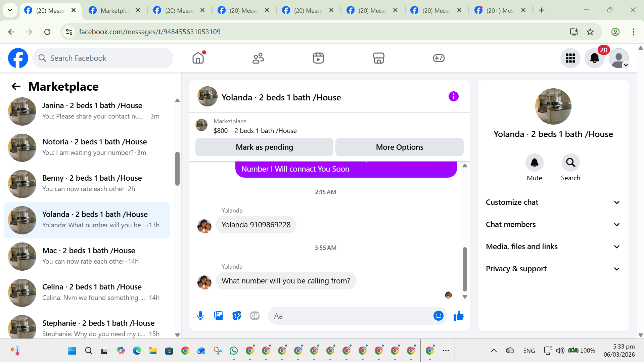Open the Facebook menu grid icon

(570, 58)
